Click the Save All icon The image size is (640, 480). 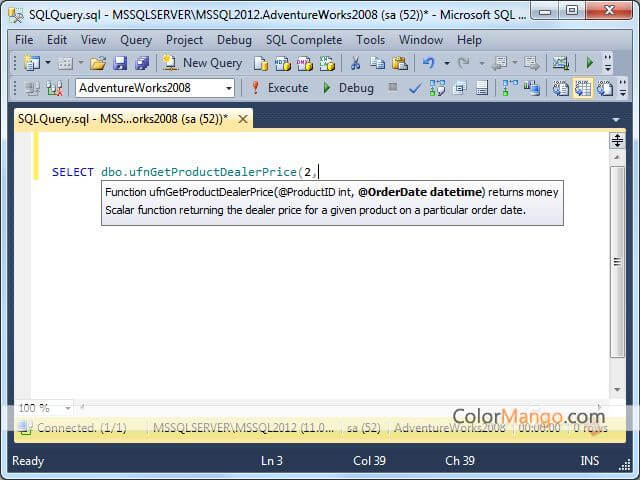point(142,63)
